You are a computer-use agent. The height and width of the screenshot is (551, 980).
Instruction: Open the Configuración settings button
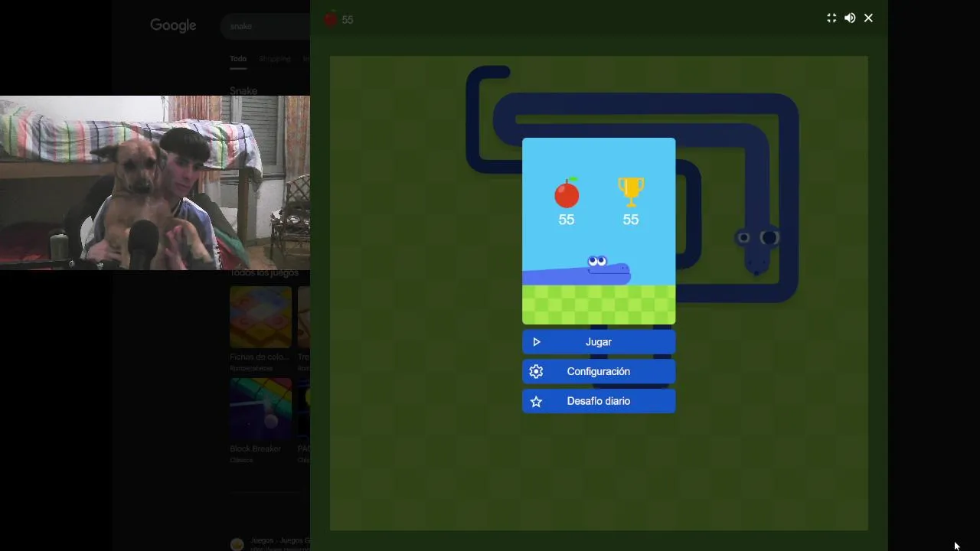[599, 371]
